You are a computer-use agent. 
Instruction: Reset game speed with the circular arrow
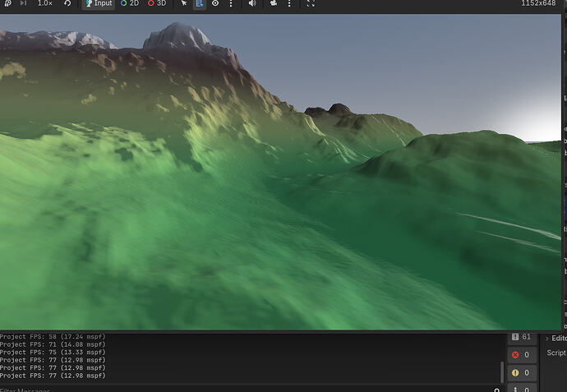pyautogui.click(x=67, y=3)
